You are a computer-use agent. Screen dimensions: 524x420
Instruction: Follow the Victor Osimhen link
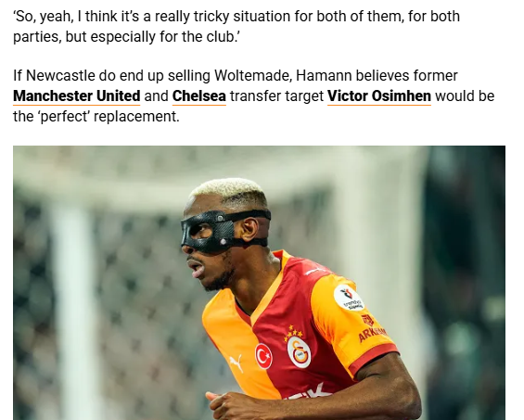pos(379,96)
